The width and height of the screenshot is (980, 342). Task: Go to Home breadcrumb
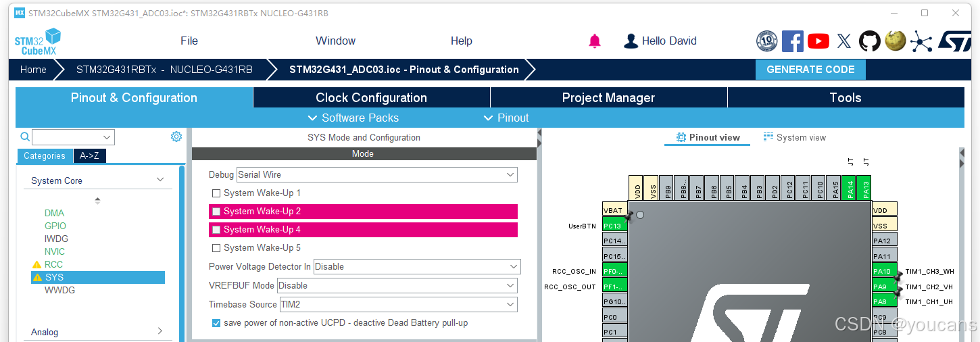coord(33,70)
